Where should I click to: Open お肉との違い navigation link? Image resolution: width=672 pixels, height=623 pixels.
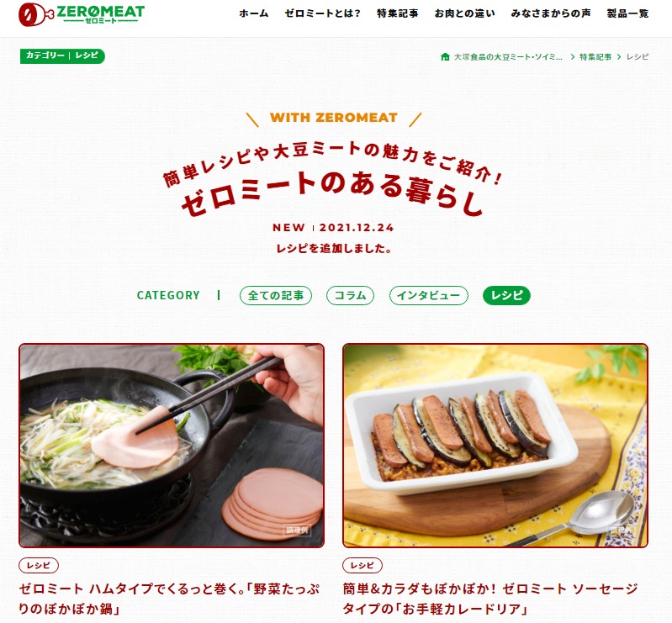coord(464,13)
